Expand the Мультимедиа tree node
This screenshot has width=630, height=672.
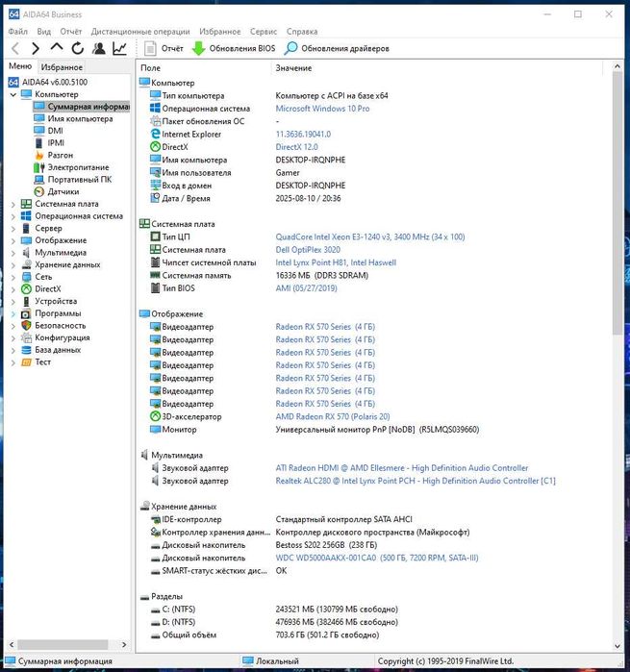click(13, 253)
